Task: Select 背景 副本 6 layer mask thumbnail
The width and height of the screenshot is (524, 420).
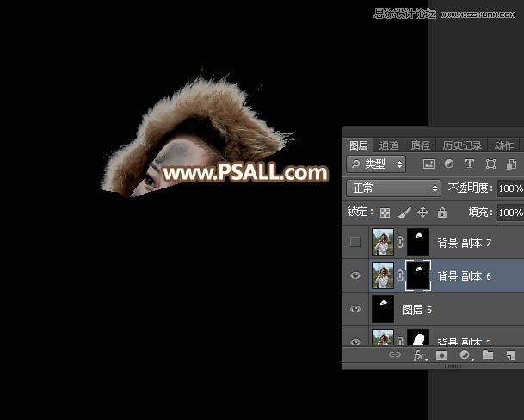Action: click(418, 275)
